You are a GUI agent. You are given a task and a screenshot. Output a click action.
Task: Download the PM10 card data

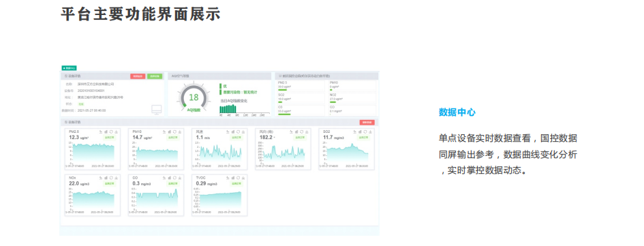pyautogui.click(x=180, y=132)
